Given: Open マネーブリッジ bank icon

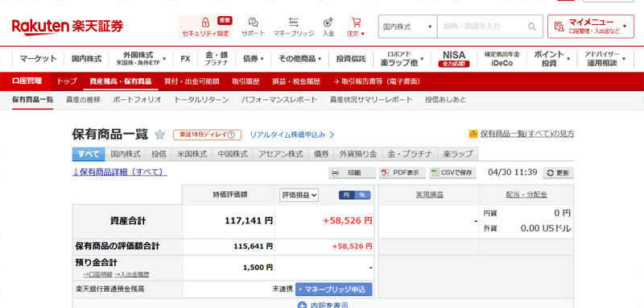Looking at the screenshot, I should (294, 23).
